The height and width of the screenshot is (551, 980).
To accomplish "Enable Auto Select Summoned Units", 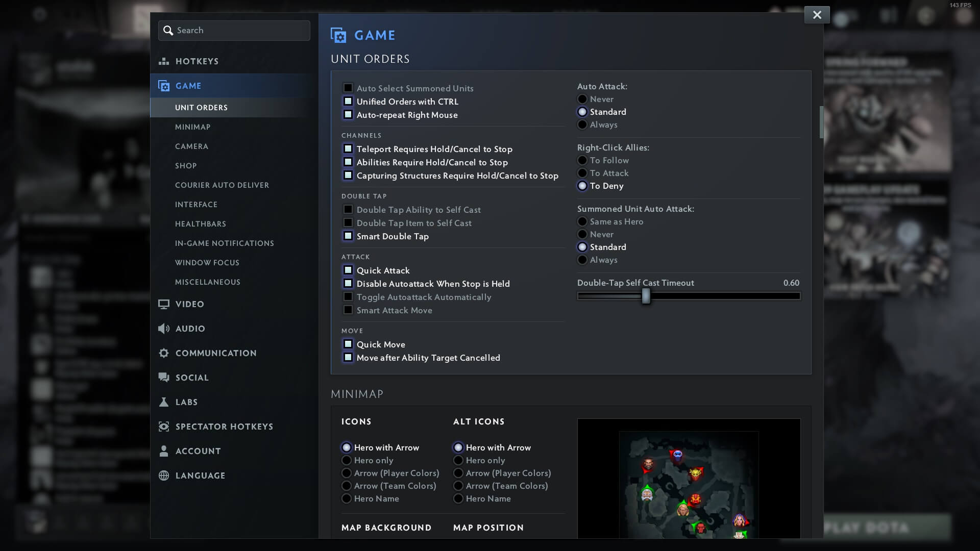I will (x=348, y=88).
